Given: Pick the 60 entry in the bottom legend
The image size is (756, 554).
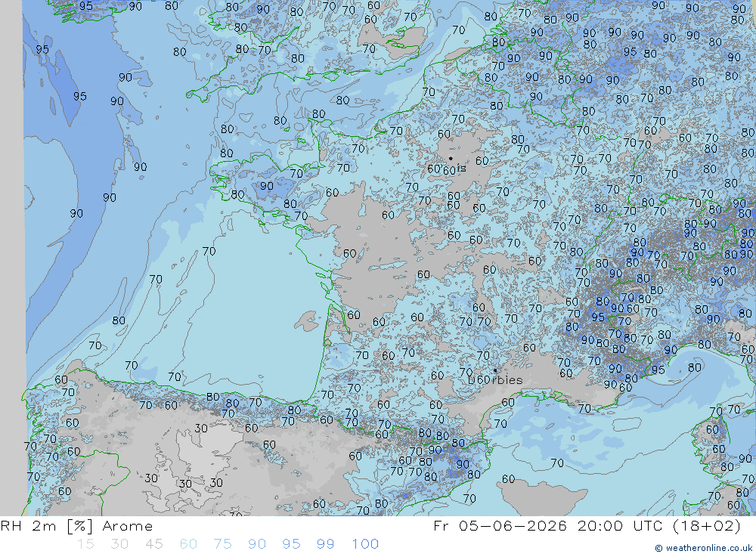Looking at the screenshot, I should pyautogui.click(x=188, y=544).
